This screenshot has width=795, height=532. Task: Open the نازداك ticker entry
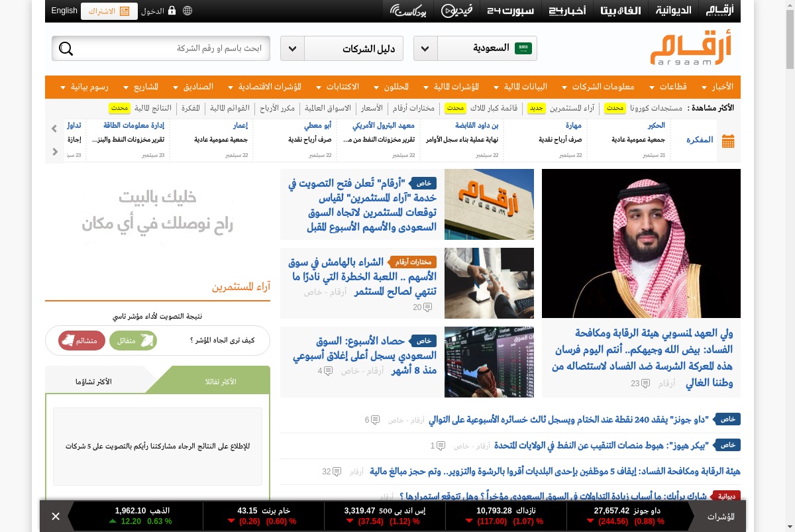point(506,516)
